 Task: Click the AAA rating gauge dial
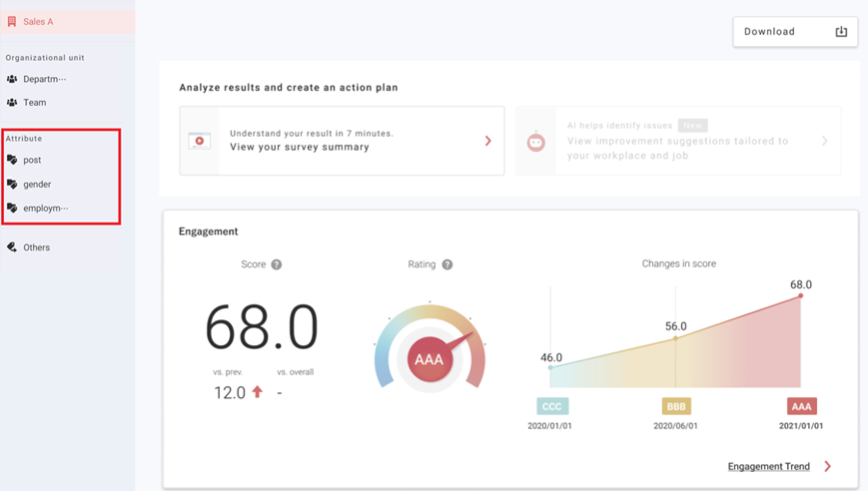tap(430, 358)
